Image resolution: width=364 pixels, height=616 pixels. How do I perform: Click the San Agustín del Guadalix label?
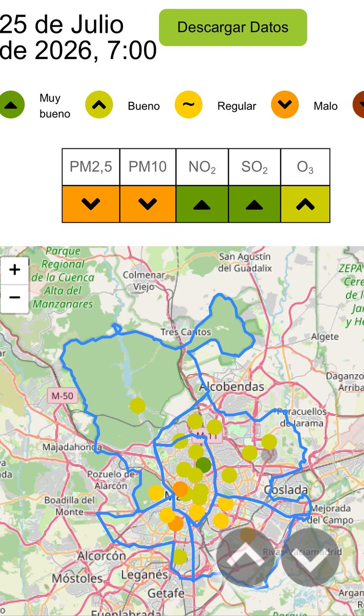(245, 262)
